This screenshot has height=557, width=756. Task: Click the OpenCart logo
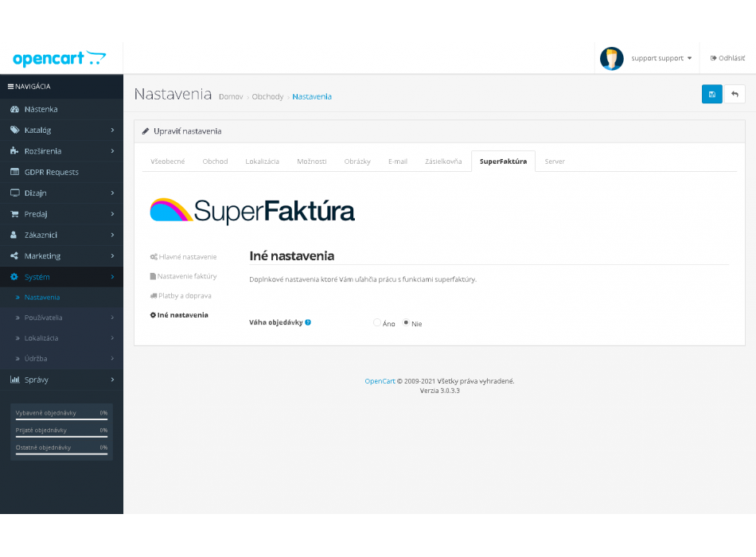60,58
